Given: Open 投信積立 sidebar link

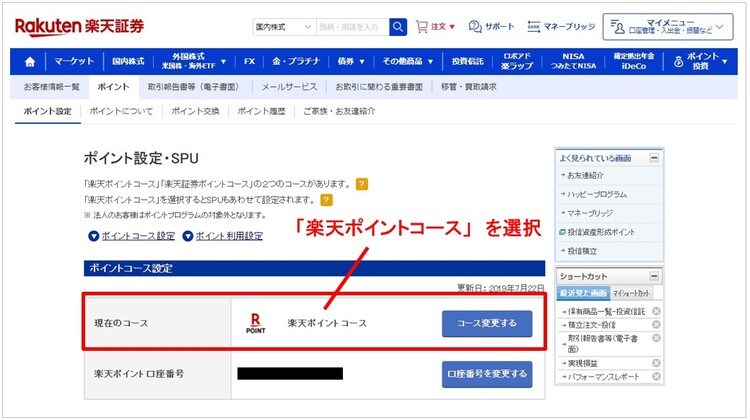Looking at the screenshot, I should pos(582,251).
